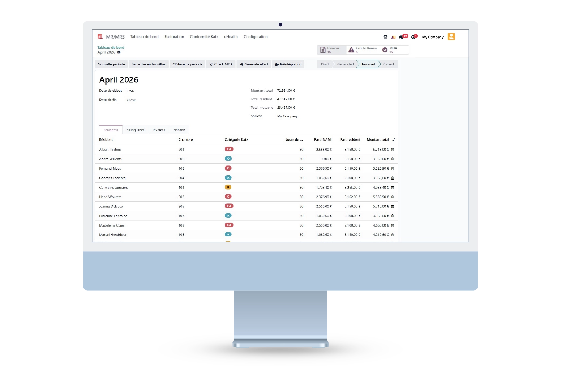Open column options toggle in table header
Viewport: 561px width, 392px height.
tap(394, 140)
